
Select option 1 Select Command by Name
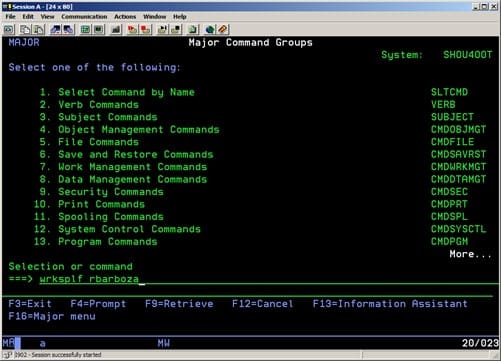coord(117,92)
